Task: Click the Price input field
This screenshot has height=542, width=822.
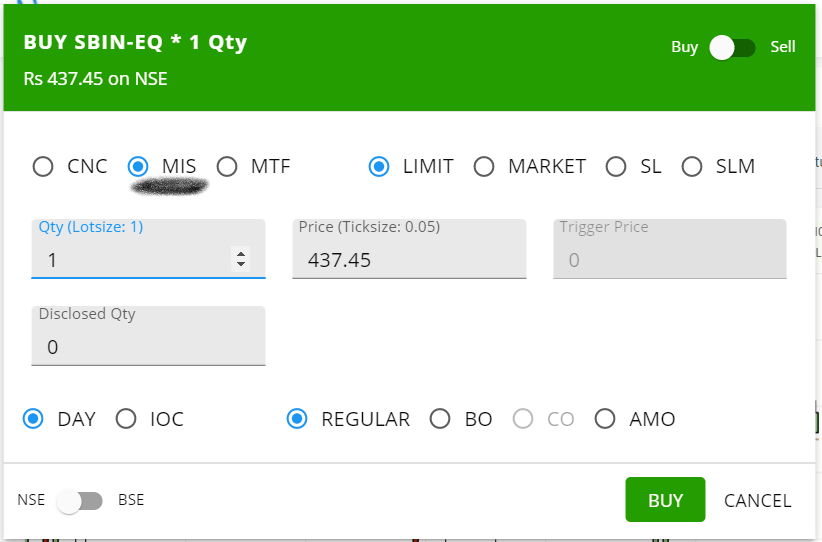Action: point(409,249)
